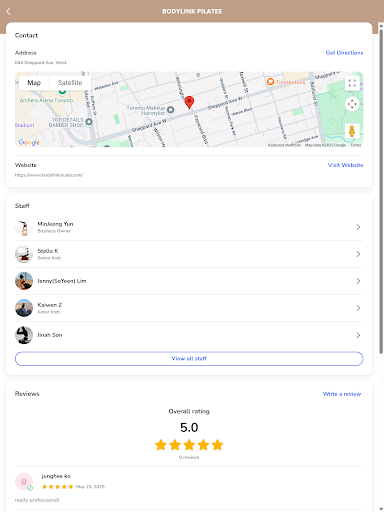The height and width of the screenshot is (512, 384).
Task: Click junghee ko reviewer name
Action: (56, 476)
